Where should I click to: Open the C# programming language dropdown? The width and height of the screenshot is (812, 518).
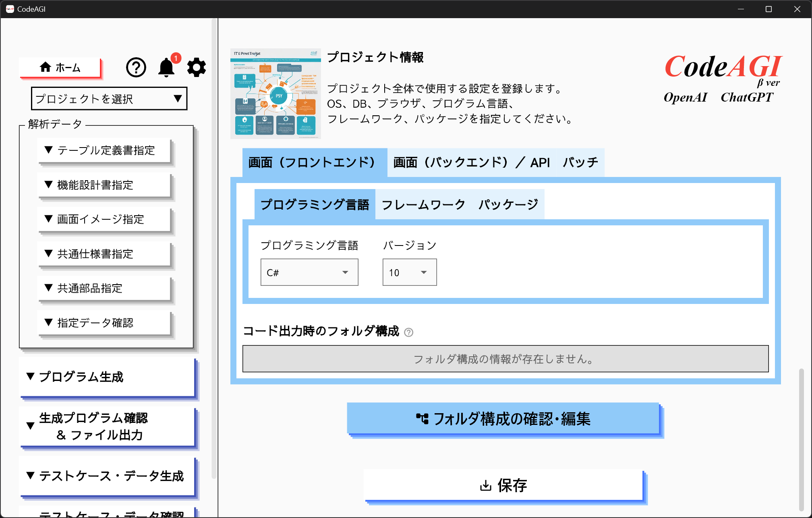pyautogui.click(x=309, y=273)
